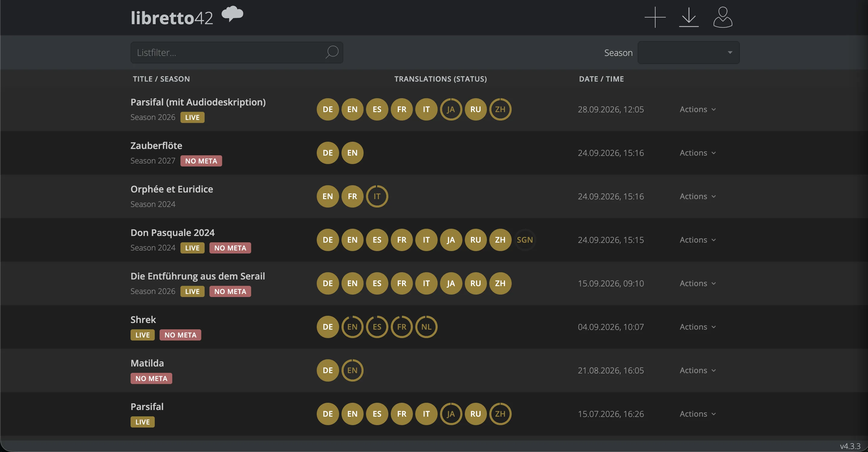Open the Don Pasquale 2024 title
The image size is (868, 452).
173,232
